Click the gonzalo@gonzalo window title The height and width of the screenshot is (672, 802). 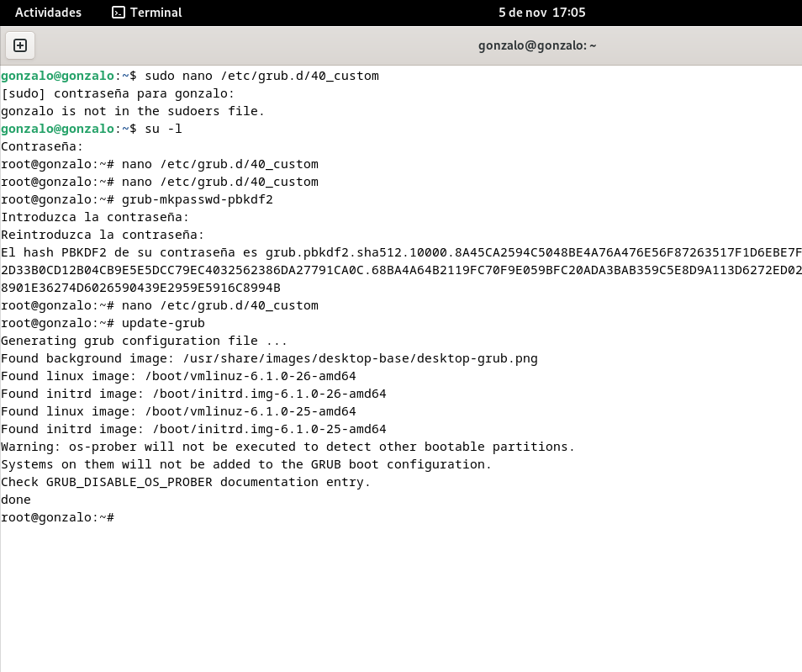(537, 45)
